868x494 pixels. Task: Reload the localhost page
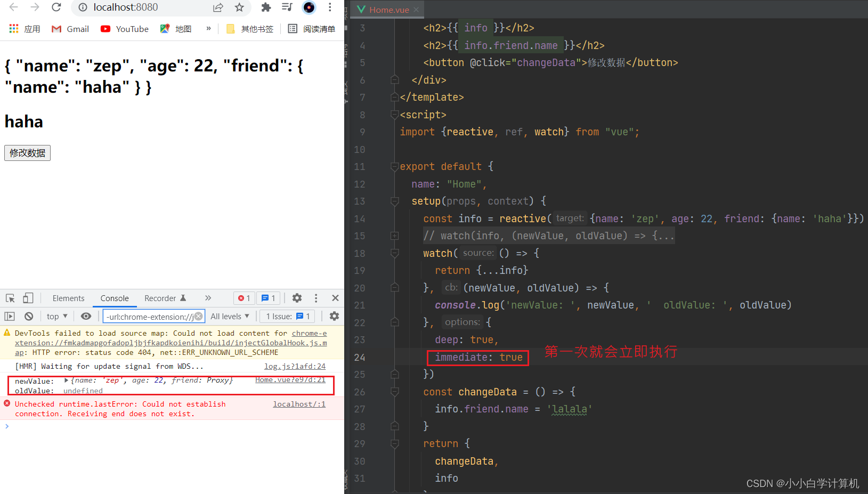(x=56, y=7)
